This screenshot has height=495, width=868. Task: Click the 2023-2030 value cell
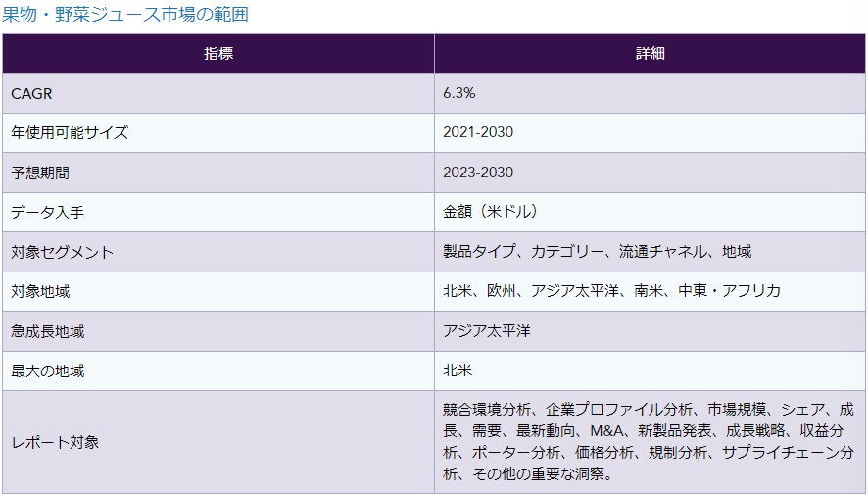(478, 173)
